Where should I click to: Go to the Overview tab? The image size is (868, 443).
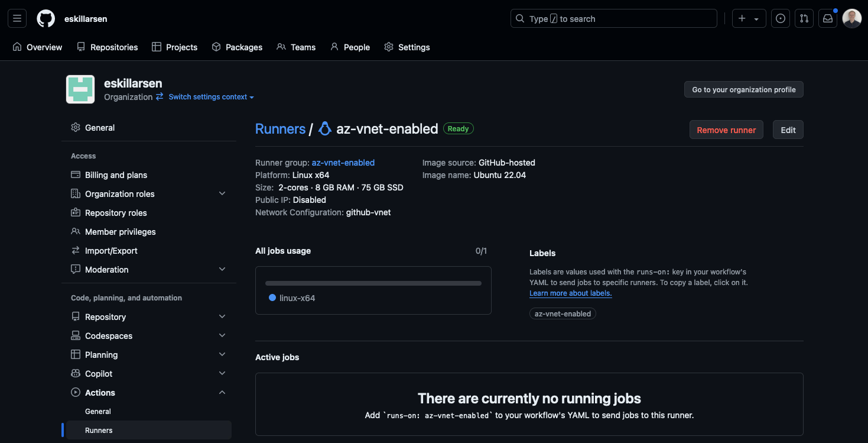37,47
